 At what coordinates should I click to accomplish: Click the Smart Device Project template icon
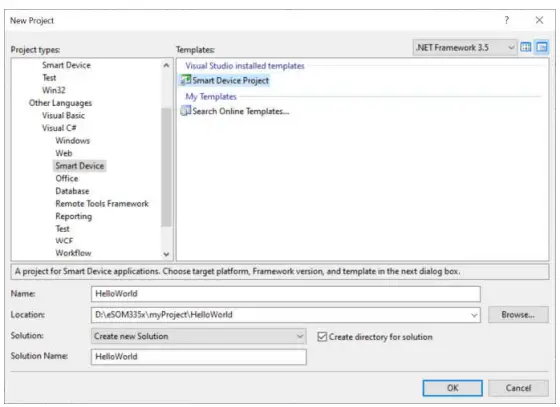pos(186,80)
